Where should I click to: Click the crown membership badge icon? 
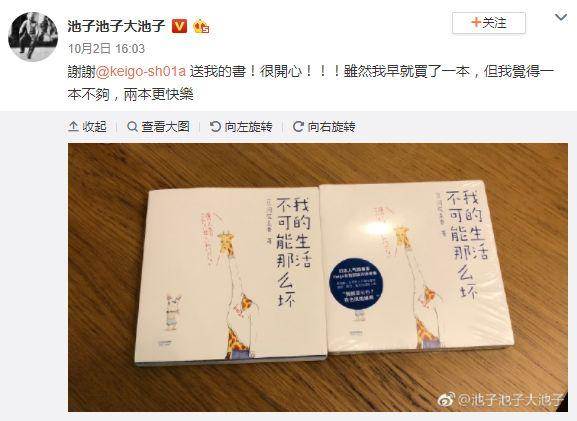click(201, 26)
